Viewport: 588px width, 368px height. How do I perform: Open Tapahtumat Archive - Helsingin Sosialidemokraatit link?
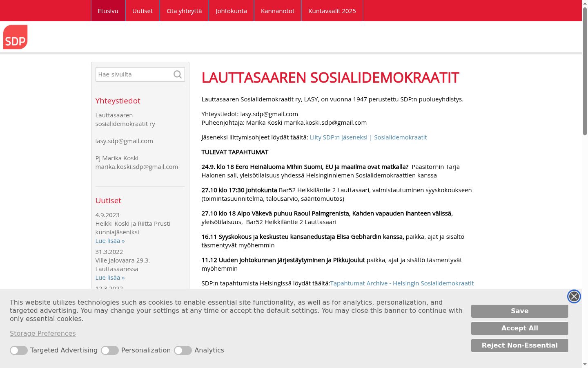coord(402,283)
